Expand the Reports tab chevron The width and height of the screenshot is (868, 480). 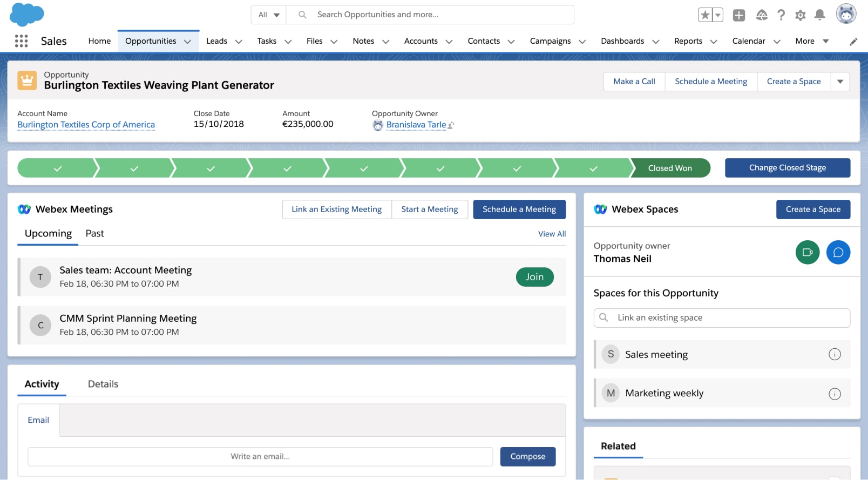click(x=713, y=42)
